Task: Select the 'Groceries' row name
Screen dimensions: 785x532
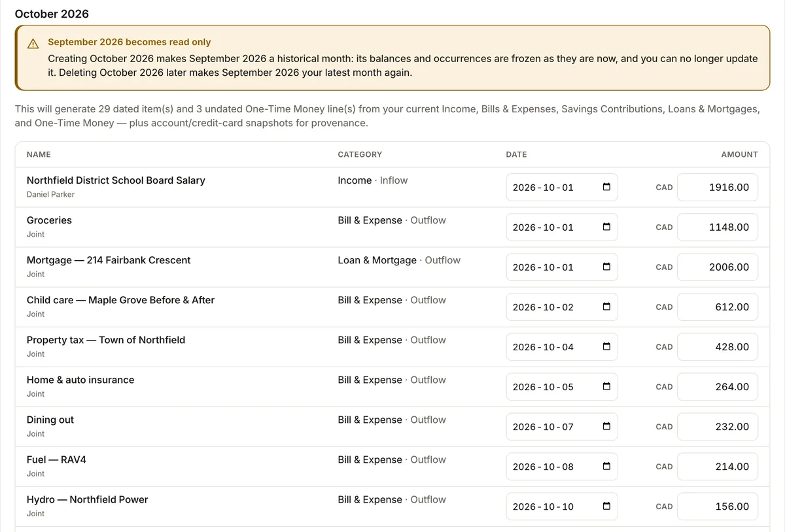Action: [49, 220]
